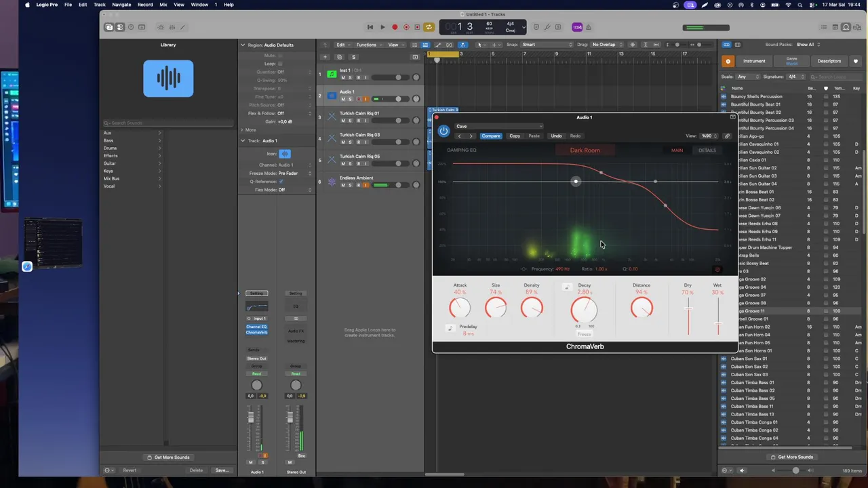This screenshot has height=488, width=868.
Task: Expand the More section in inspector
Action: [x=243, y=130]
